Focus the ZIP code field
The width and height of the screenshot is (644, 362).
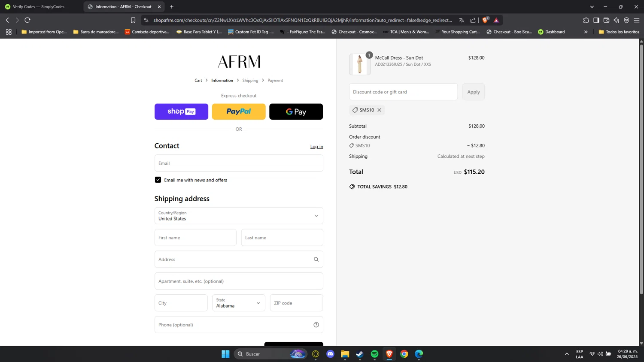(x=297, y=303)
